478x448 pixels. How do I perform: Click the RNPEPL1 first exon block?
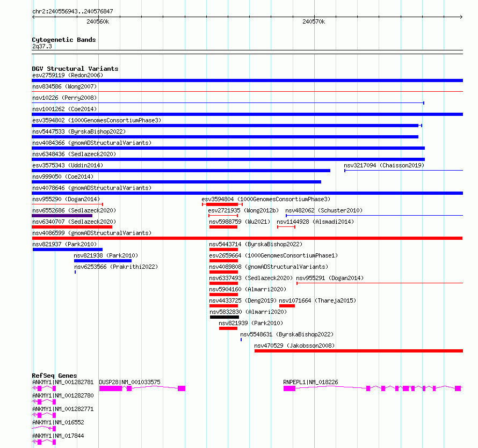click(x=289, y=388)
